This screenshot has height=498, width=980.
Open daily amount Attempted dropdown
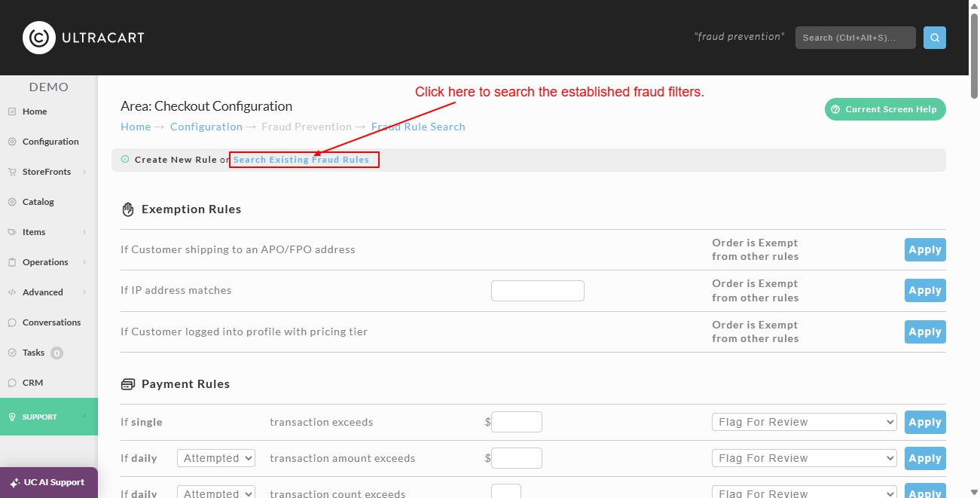click(216, 458)
